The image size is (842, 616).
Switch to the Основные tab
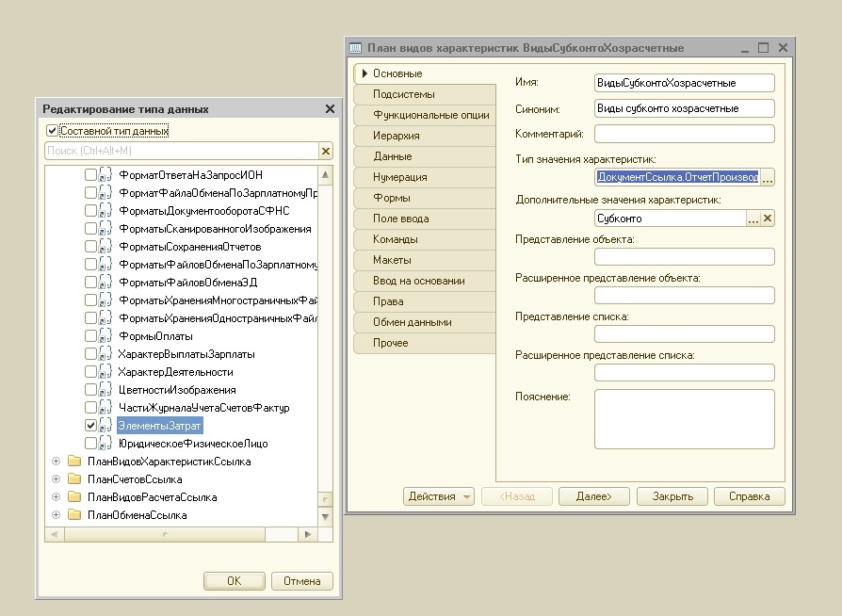click(x=425, y=73)
